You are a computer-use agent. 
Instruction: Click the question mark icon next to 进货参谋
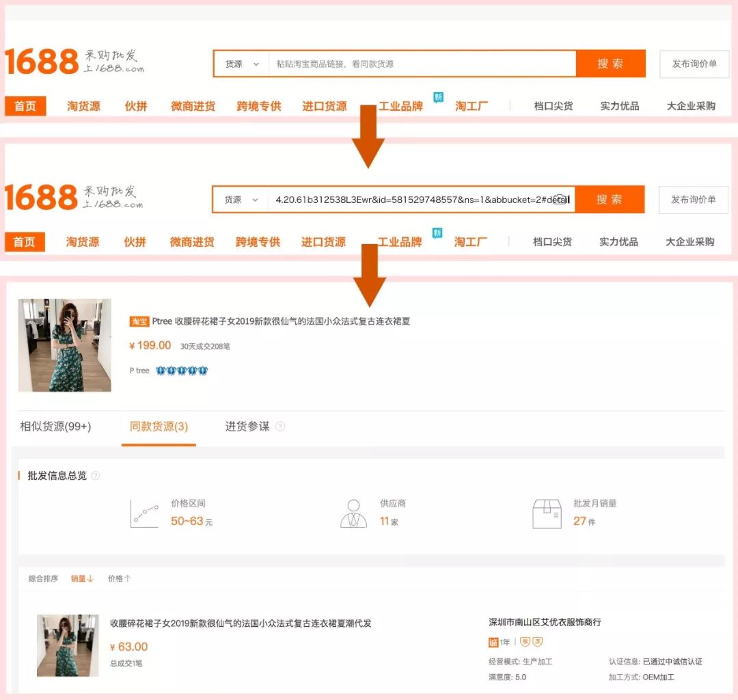[278, 425]
